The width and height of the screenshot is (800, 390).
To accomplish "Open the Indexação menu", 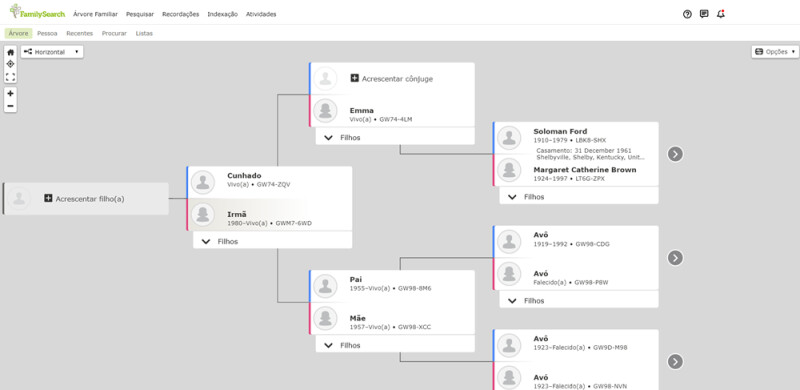I will click(x=222, y=14).
